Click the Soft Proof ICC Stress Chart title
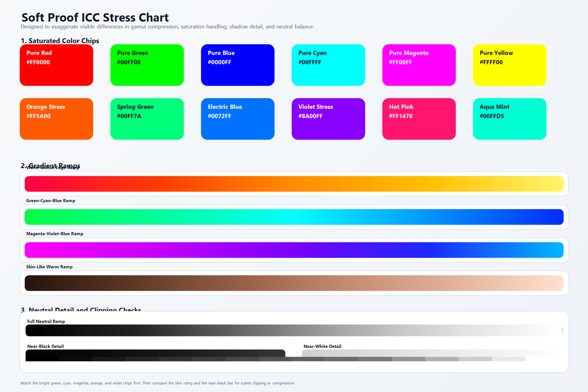 pyautogui.click(x=95, y=17)
